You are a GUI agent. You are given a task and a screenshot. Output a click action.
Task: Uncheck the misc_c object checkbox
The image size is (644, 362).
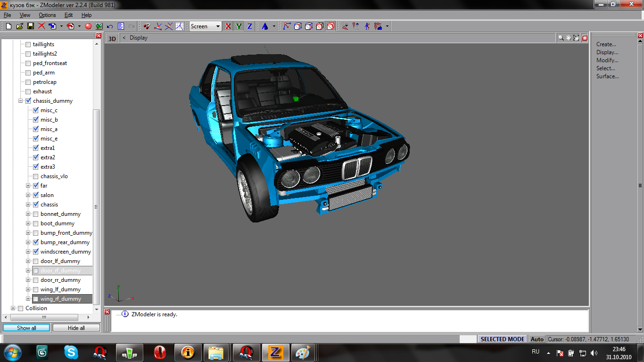pyautogui.click(x=36, y=110)
